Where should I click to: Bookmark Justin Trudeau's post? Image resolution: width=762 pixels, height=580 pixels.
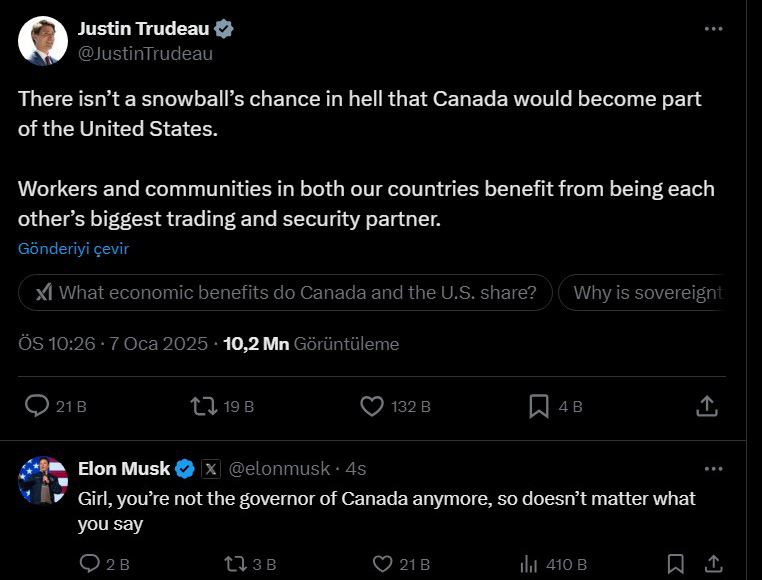539,406
